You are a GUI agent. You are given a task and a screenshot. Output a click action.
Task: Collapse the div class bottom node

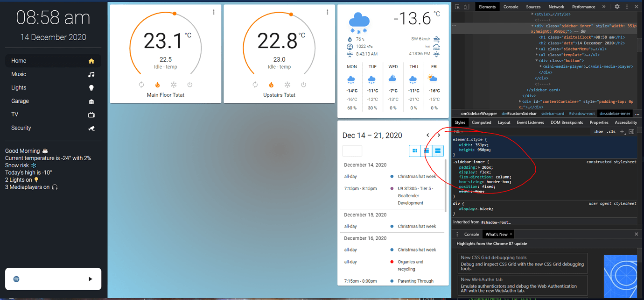tap(537, 60)
